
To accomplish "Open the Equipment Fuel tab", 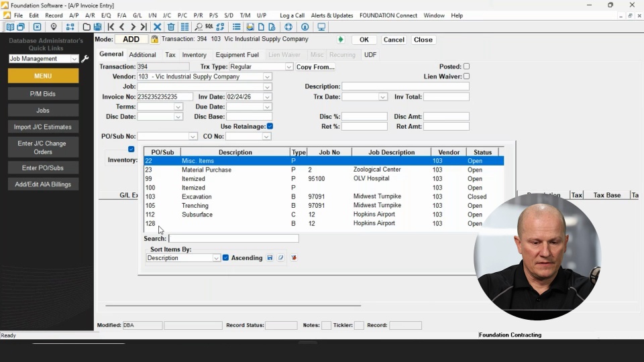I will (x=237, y=54).
